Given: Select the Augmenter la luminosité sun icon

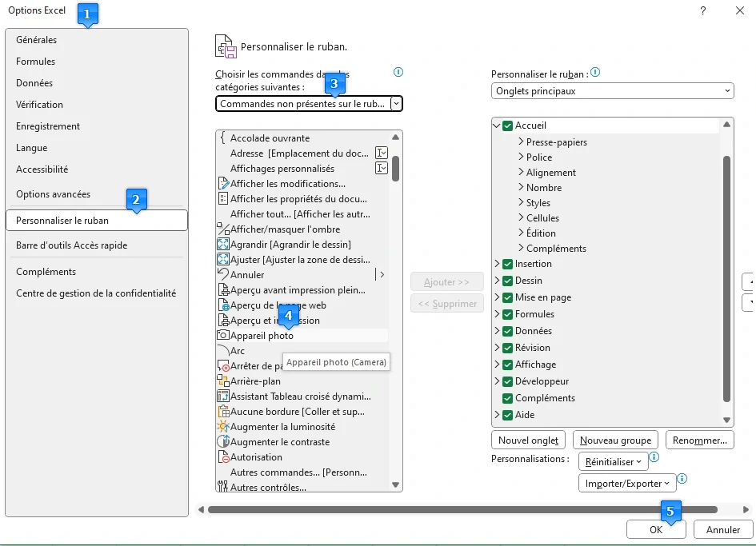Looking at the screenshot, I should point(224,427).
